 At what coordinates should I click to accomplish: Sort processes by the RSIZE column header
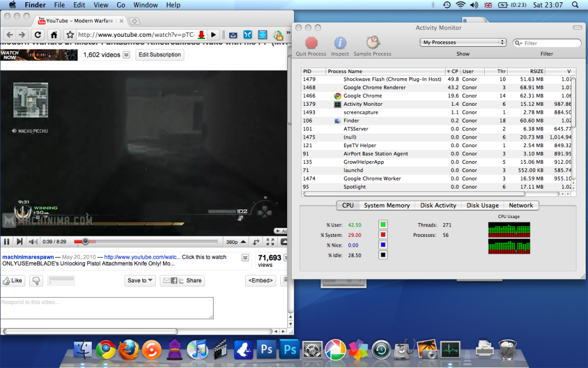tap(526, 71)
